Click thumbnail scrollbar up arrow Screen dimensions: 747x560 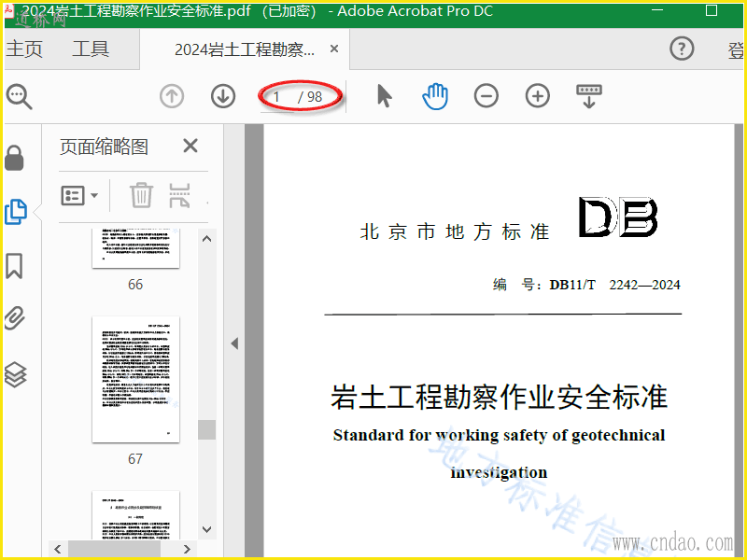(206, 239)
